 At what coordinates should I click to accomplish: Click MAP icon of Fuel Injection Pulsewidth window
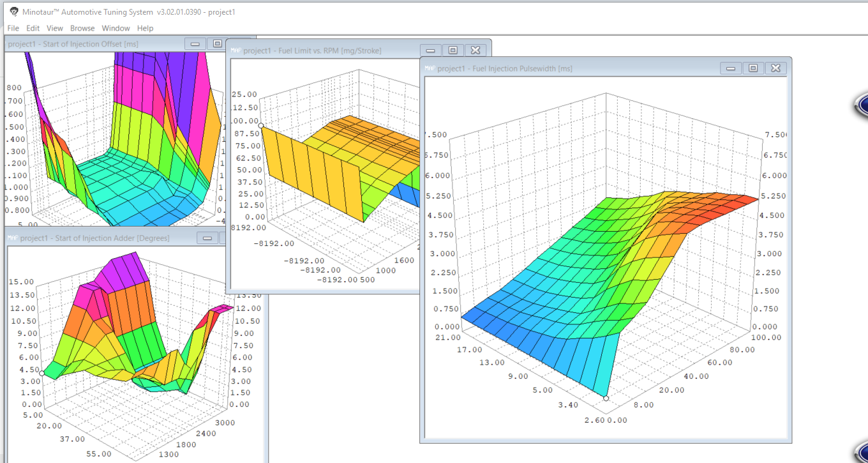pos(430,68)
